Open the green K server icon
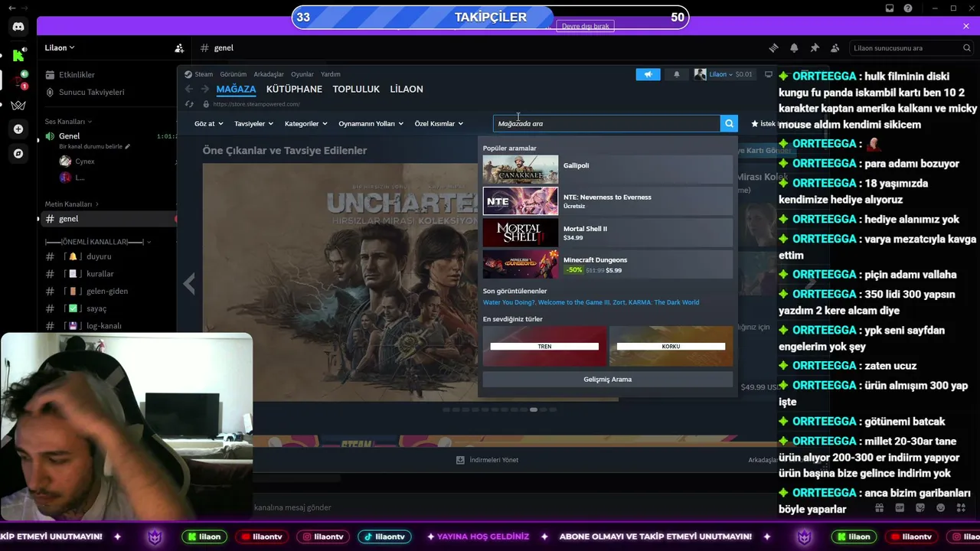 click(x=18, y=55)
